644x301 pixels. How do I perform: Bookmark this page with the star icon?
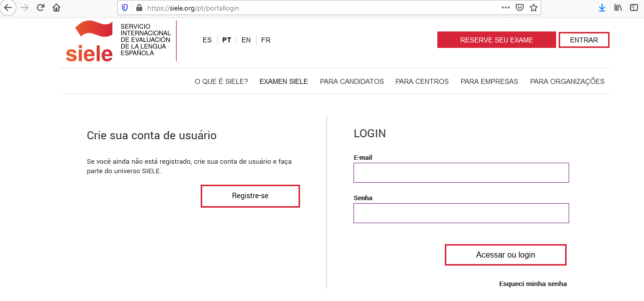coord(534,7)
